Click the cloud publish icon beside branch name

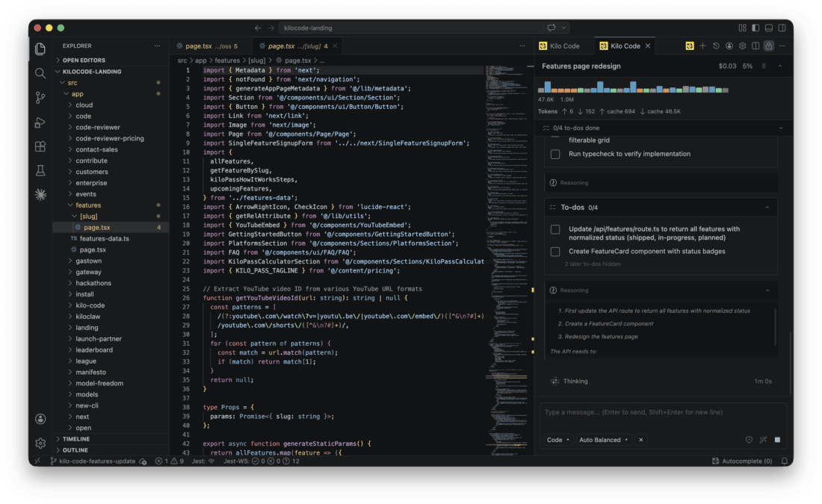tap(143, 461)
